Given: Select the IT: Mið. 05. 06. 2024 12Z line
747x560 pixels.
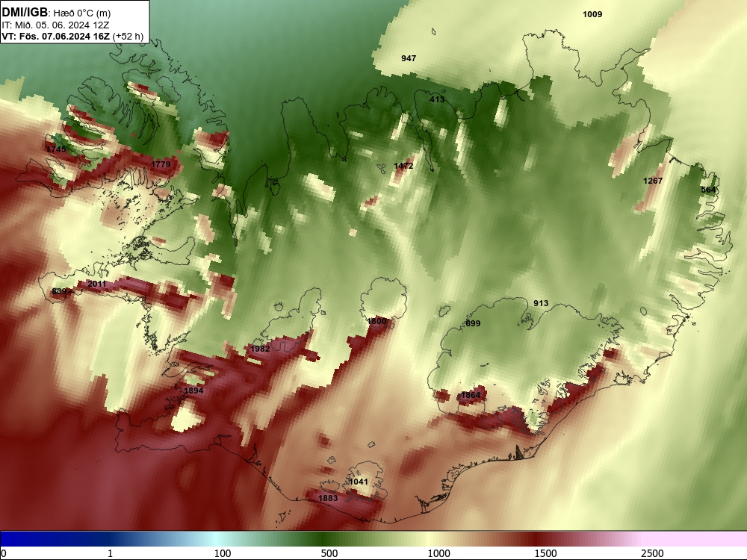Looking at the screenshot, I should pos(56,25).
